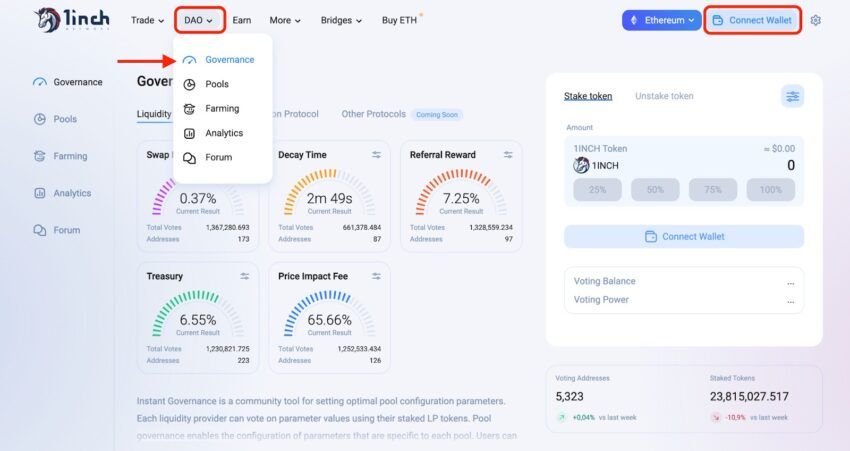The image size is (850, 451).
Task: Click wallet icon in header Connect Wallet
Action: pyautogui.click(x=718, y=20)
